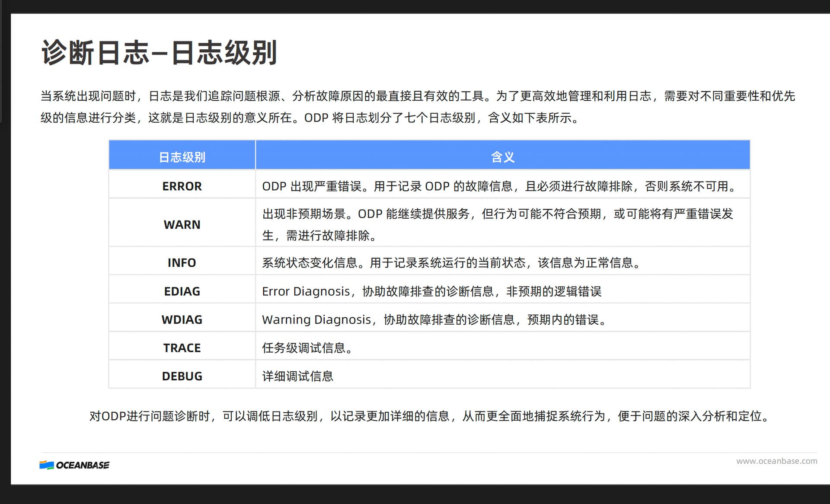The width and height of the screenshot is (830, 504).
Task: Click the Error Diagnosis description text
Action: [x=431, y=291]
